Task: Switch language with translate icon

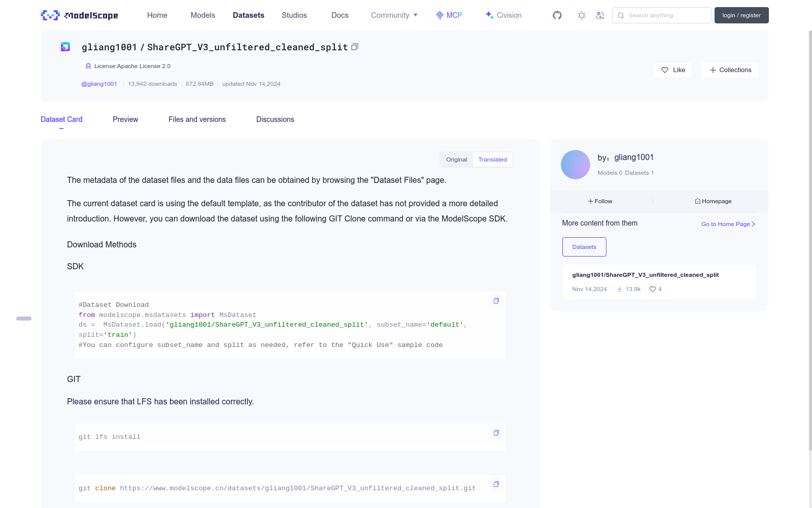Action: tap(600, 15)
